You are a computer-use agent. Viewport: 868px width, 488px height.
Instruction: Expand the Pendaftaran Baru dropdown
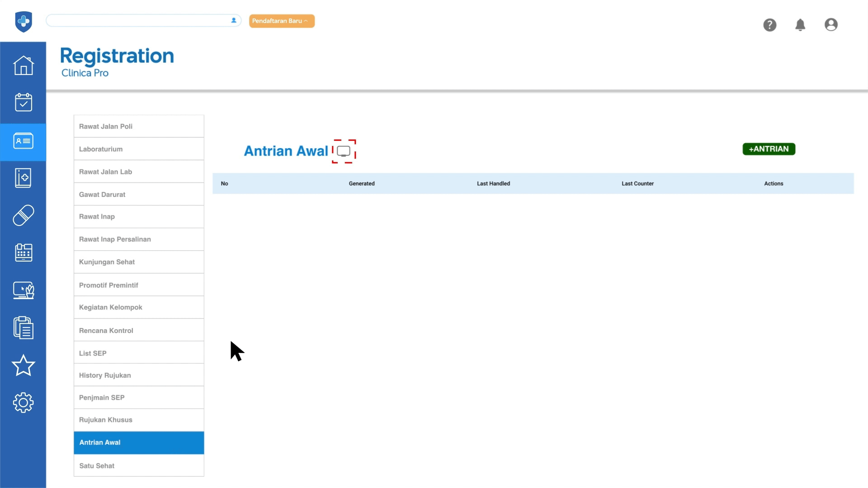282,21
